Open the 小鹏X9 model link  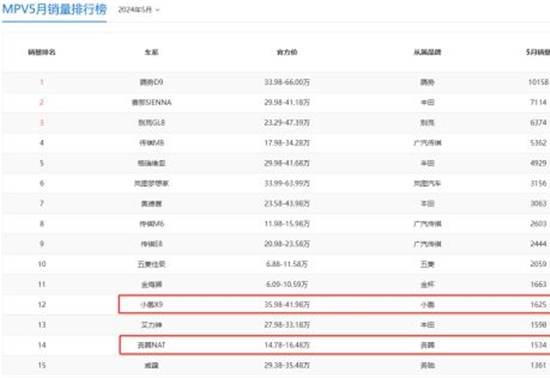coord(152,305)
